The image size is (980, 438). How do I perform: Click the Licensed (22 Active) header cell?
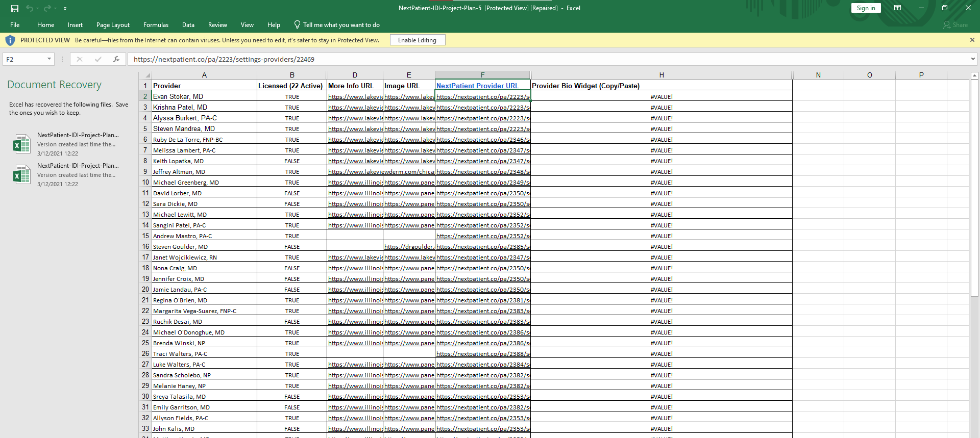(292, 86)
